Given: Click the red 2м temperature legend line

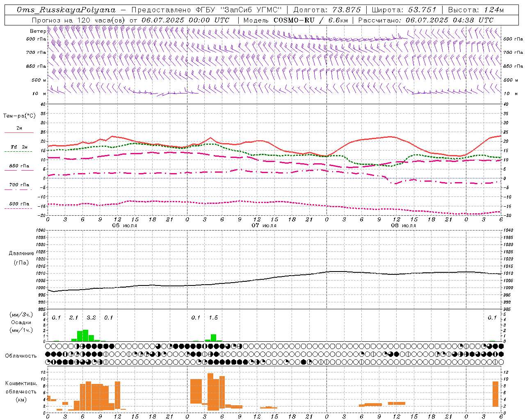Looking at the screenshot, I should [x=19, y=132].
